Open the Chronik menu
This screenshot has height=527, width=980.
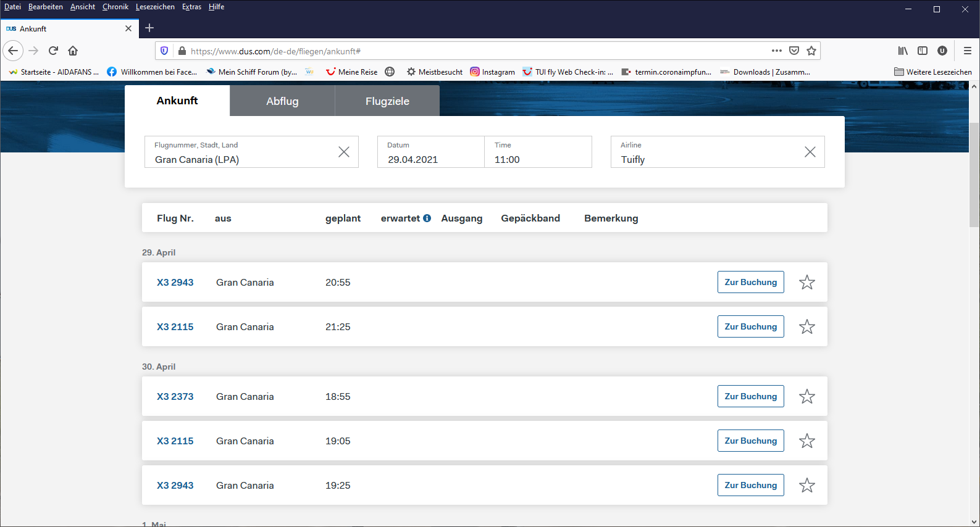pyautogui.click(x=115, y=7)
